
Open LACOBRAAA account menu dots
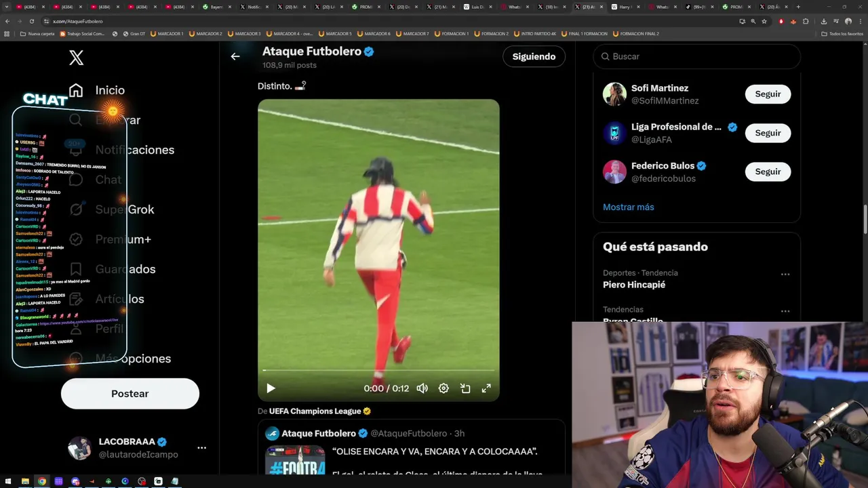[201, 448]
